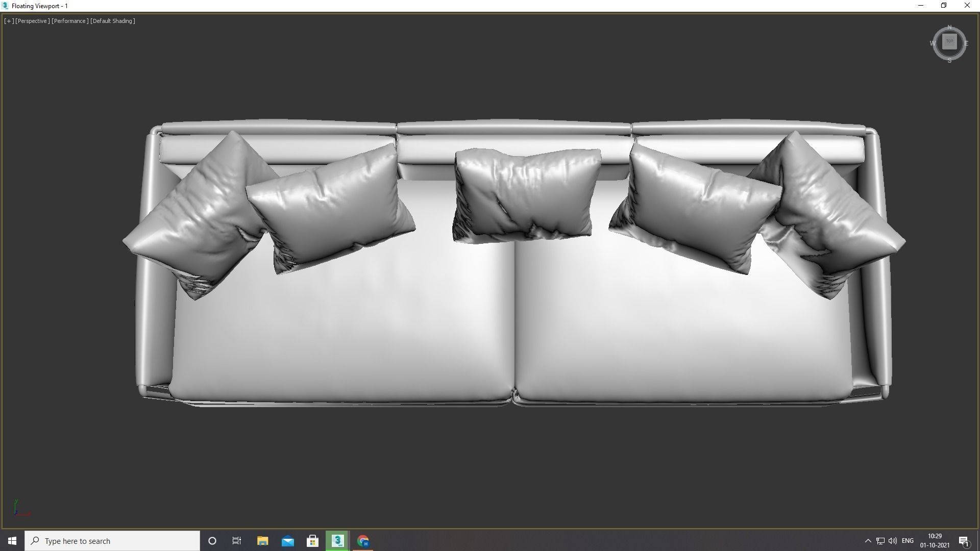Click the ViewCube East compass label
This screenshot has width=980, height=551.
point(966,43)
